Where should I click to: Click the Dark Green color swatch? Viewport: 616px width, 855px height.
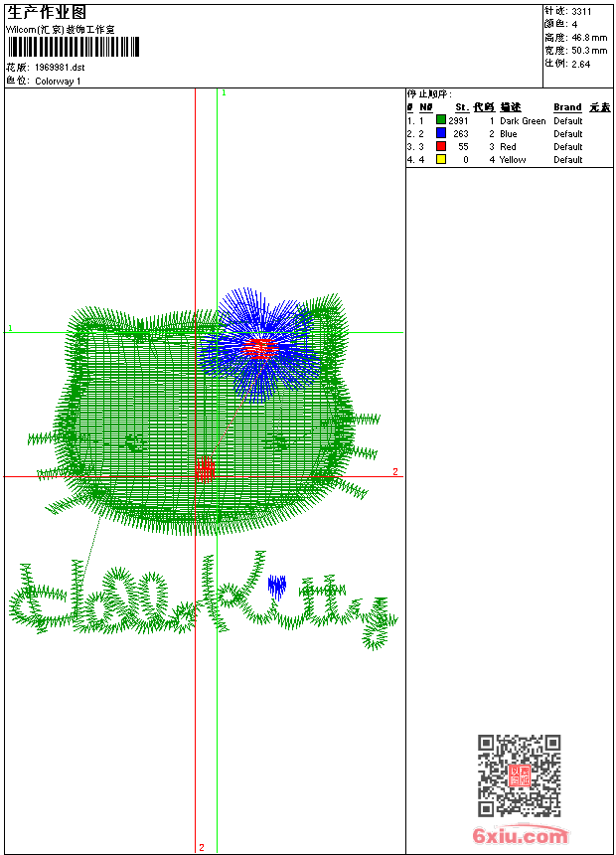tap(441, 120)
